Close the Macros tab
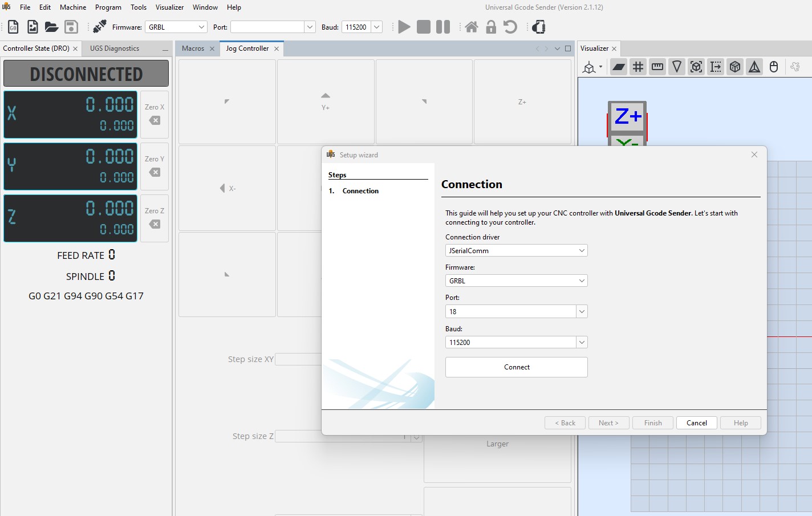The width and height of the screenshot is (812, 516). [x=212, y=49]
